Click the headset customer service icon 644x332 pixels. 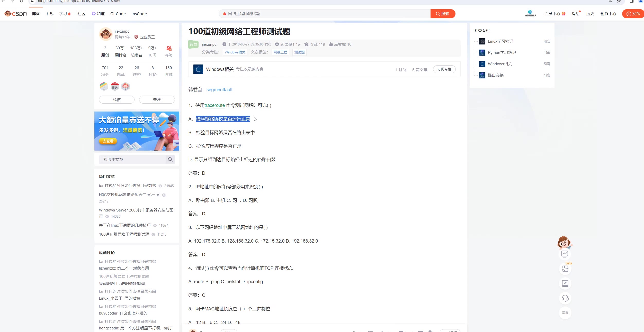coord(565,298)
